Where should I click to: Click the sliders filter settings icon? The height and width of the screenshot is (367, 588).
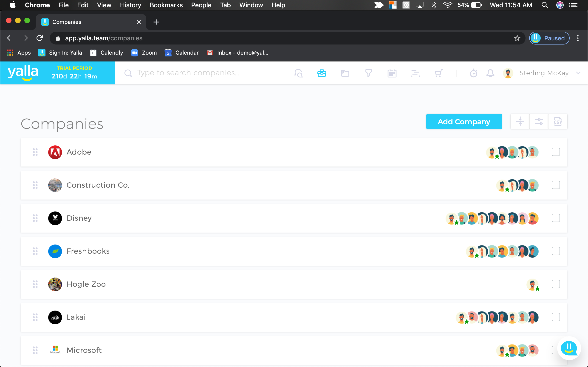(x=539, y=121)
